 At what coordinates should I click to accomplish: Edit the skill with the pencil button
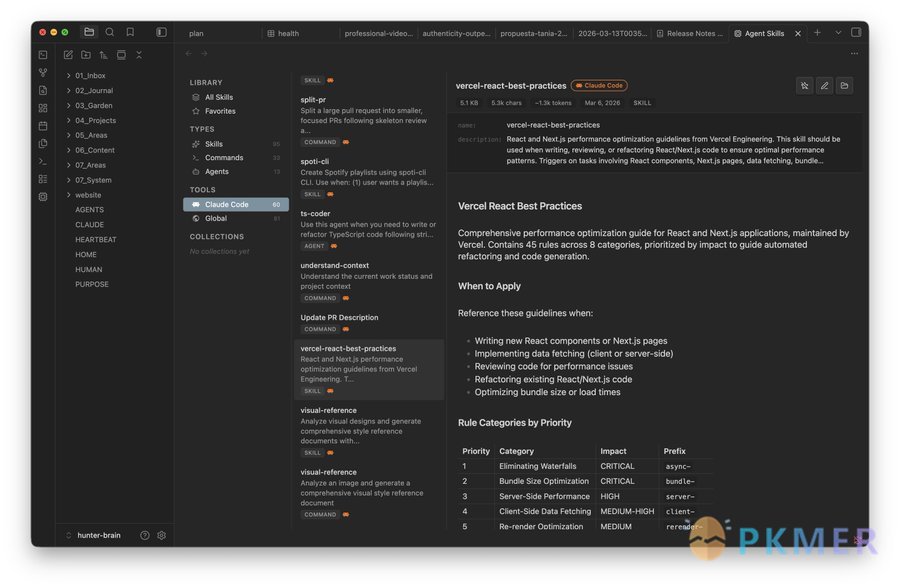pos(824,86)
